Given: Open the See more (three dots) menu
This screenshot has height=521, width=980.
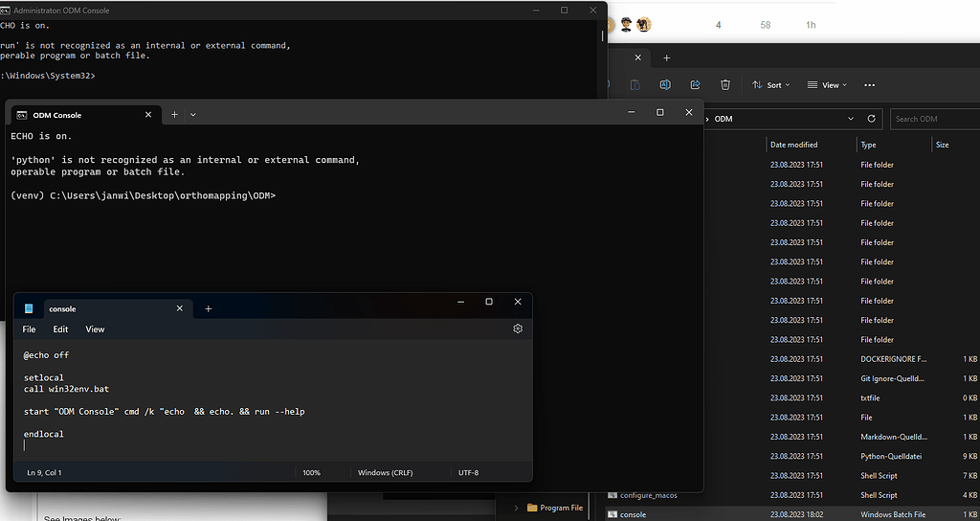Looking at the screenshot, I should (x=869, y=84).
